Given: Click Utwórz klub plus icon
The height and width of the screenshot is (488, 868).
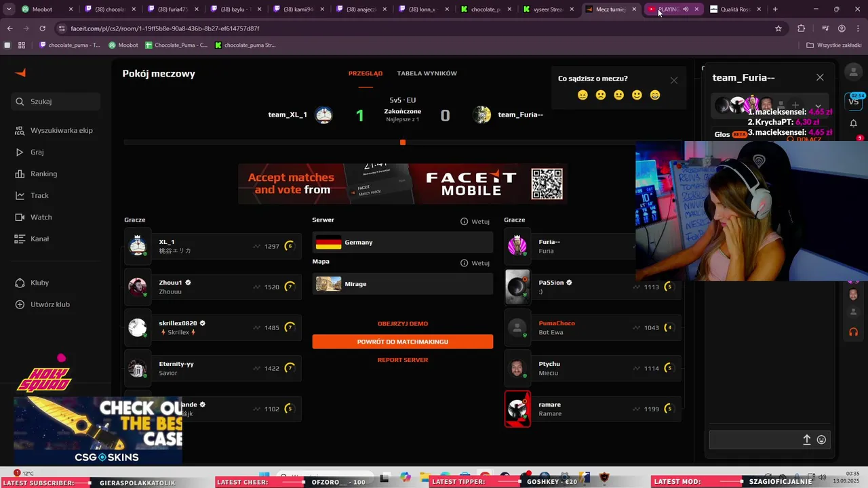Looking at the screenshot, I should [20, 304].
